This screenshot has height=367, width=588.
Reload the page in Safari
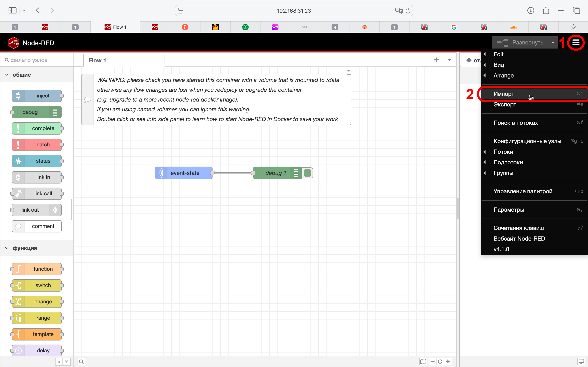(x=408, y=11)
